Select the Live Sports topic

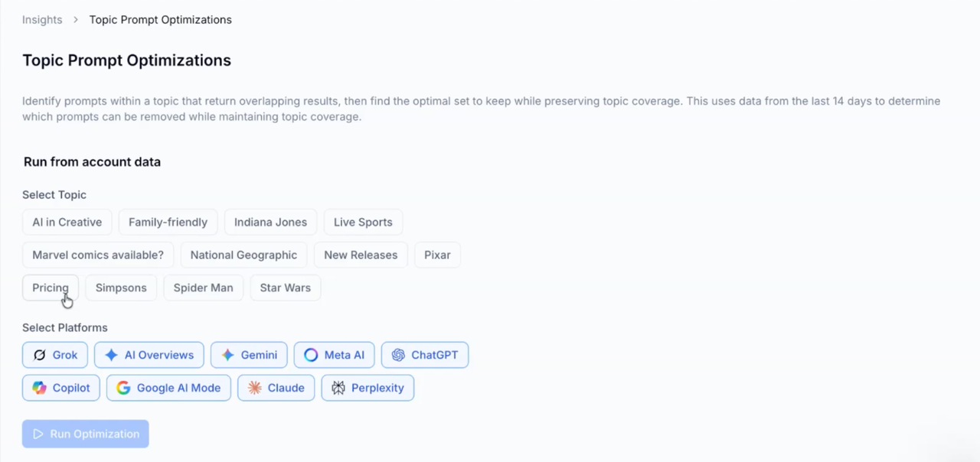pyautogui.click(x=363, y=222)
